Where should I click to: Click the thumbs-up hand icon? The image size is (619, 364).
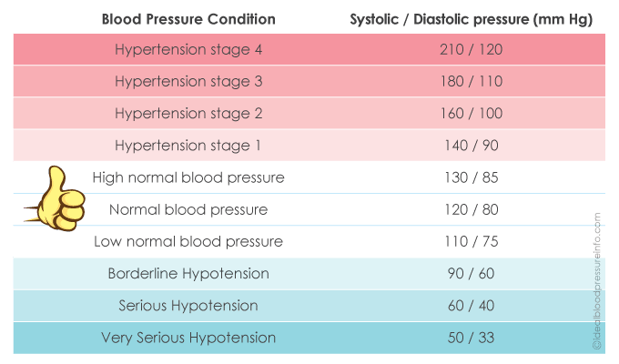point(56,197)
